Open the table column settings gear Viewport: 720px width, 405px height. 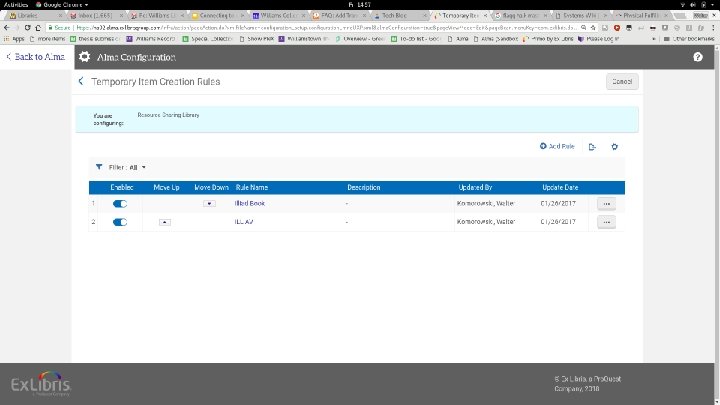614,146
